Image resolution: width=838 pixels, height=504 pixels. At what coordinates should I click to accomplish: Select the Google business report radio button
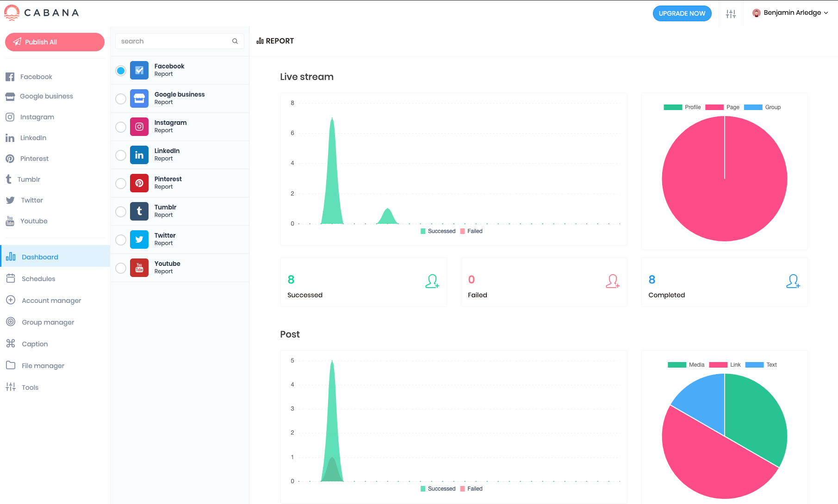[x=121, y=99]
